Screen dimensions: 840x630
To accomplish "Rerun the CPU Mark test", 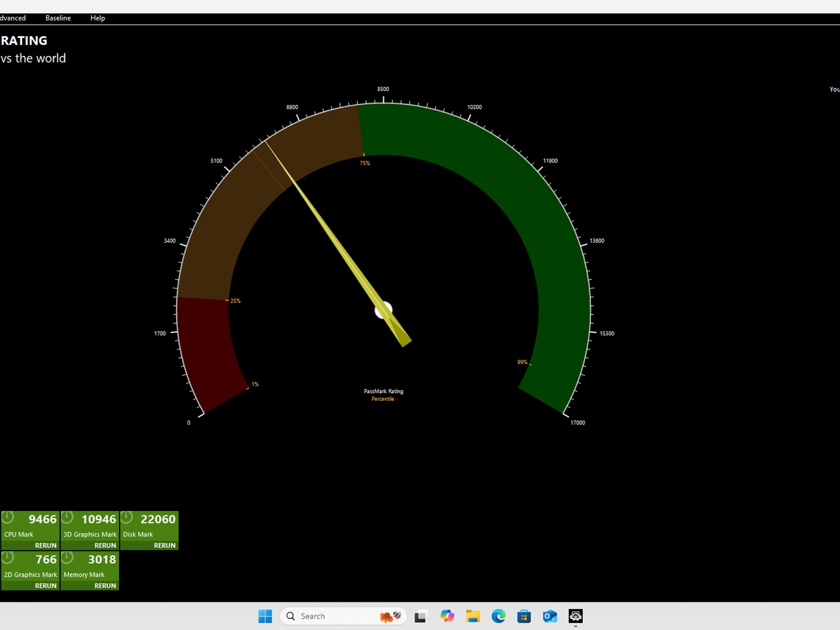I will (46, 546).
